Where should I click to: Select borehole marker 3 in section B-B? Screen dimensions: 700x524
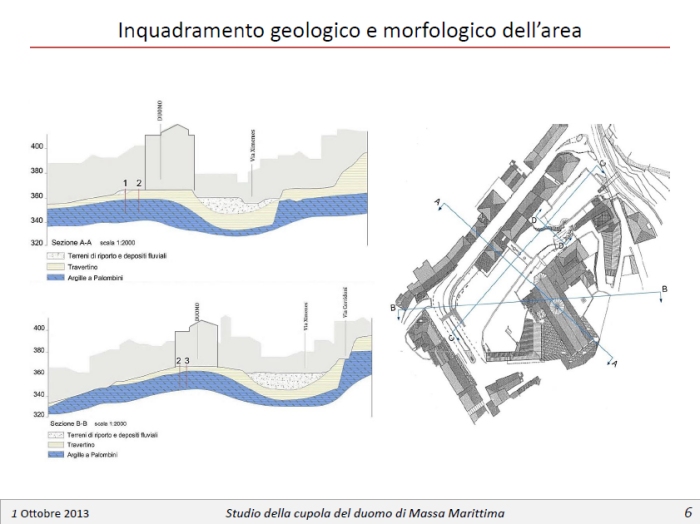pos(186,361)
